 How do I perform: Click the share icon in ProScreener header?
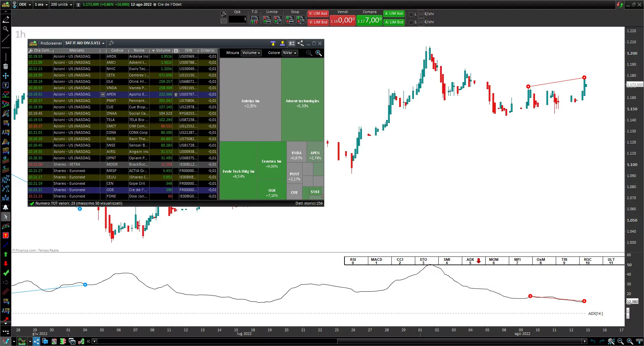(x=301, y=43)
